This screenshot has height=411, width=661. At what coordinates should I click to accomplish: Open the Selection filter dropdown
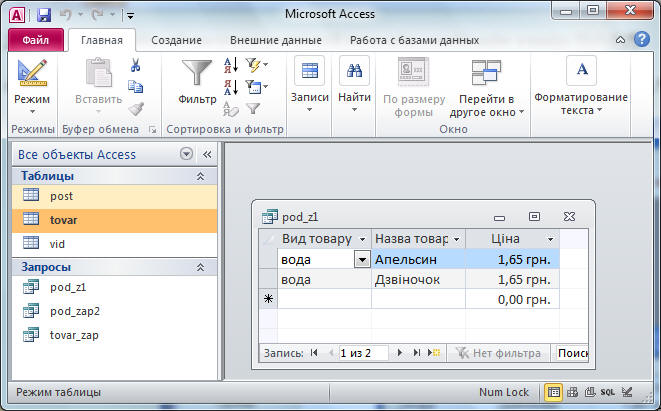point(257,65)
